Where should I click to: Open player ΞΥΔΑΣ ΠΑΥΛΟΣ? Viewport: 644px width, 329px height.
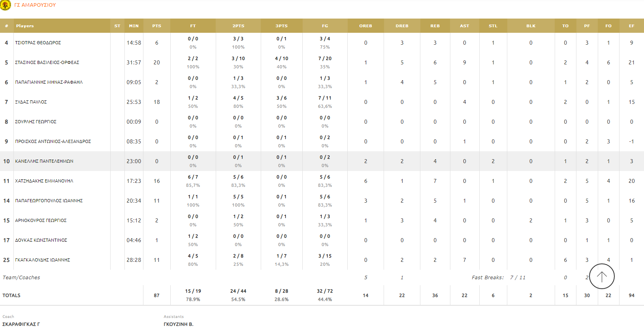(x=31, y=102)
